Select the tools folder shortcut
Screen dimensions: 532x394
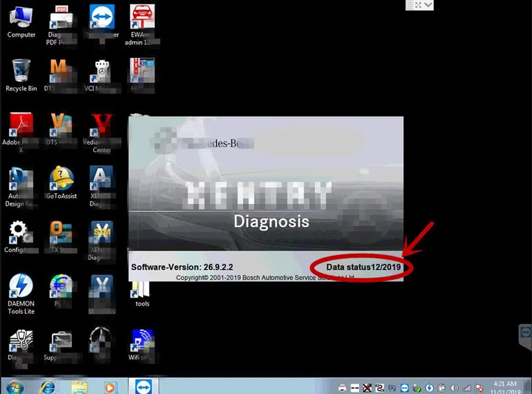[x=142, y=294]
